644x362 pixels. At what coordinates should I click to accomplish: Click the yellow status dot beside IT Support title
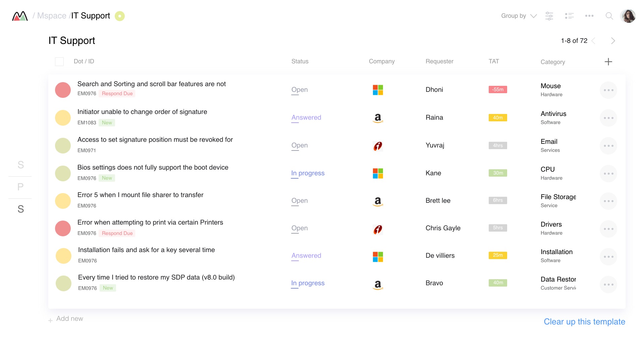click(120, 16)
